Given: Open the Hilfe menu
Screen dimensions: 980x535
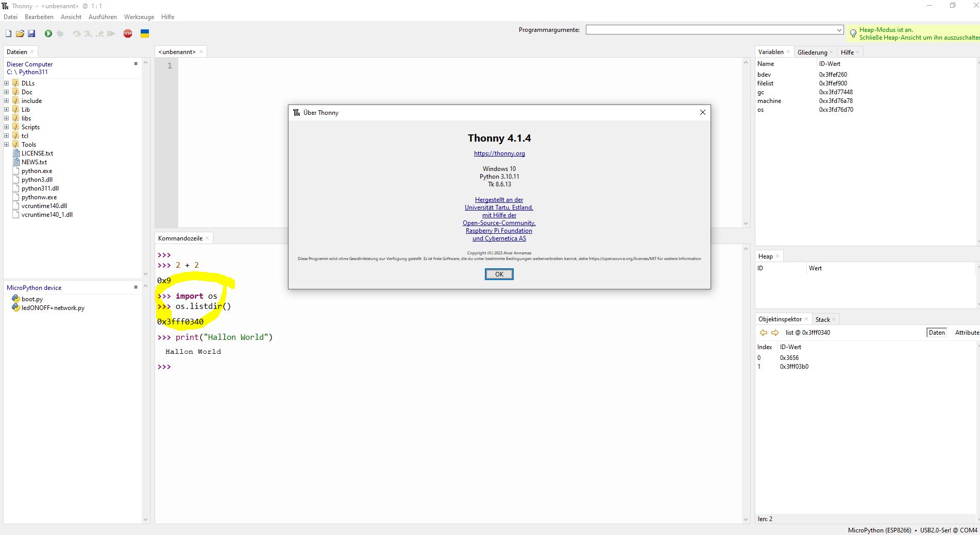Looking at the screenshot, I should (167, 17).
